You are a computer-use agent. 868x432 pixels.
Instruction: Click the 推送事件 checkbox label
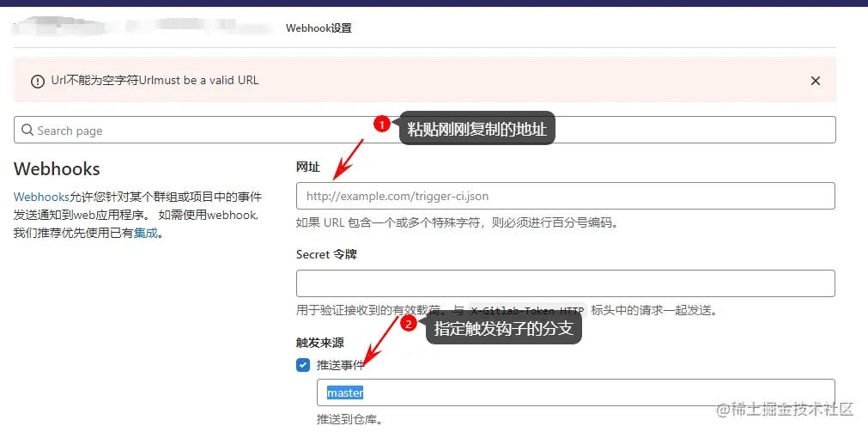click(x=341, y=365)
